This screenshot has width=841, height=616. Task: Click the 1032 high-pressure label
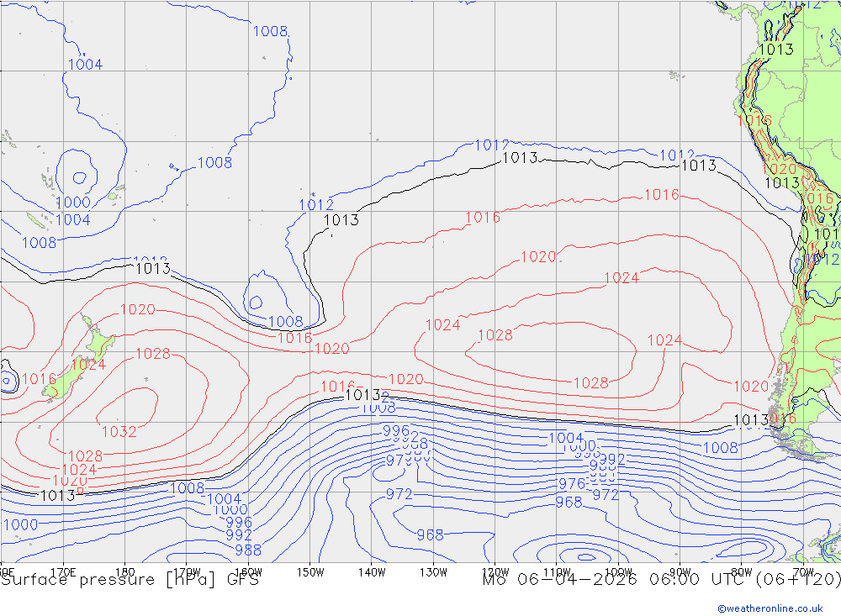click(x=119, y=432)
